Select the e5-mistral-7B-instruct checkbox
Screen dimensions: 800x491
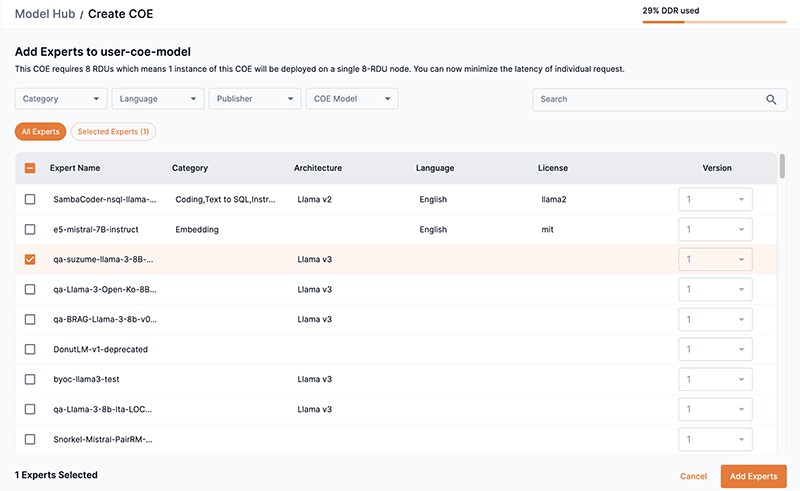click(x=30, y=230)
